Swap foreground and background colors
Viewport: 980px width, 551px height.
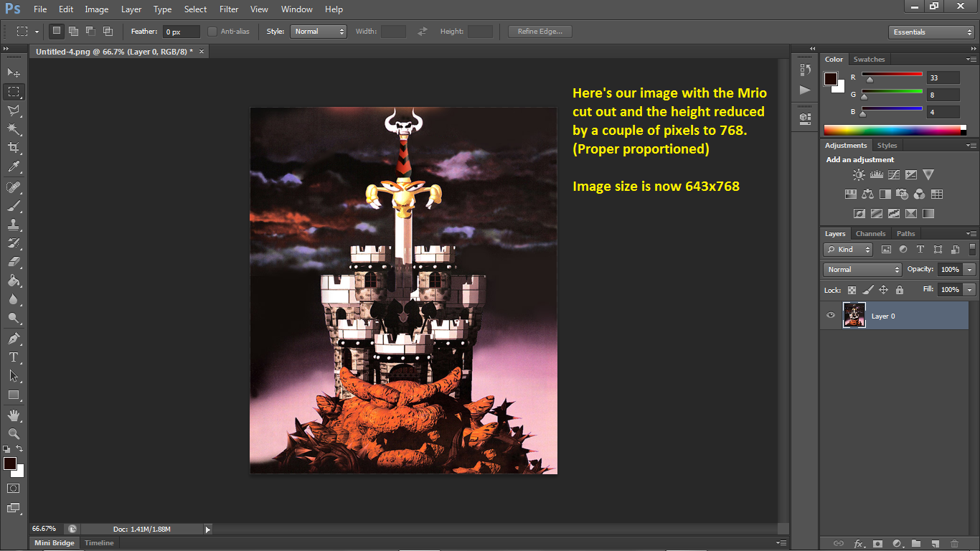(x=20, y=448)
